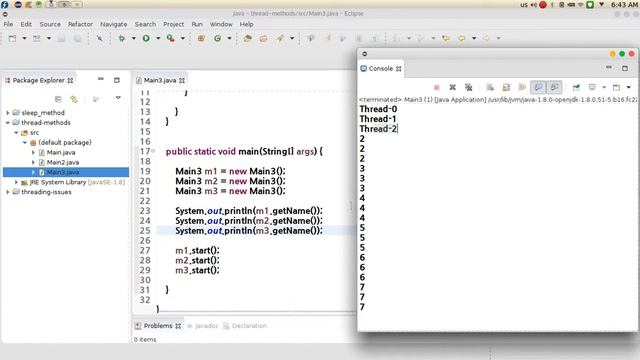Click the Skip All Breakpoints icon
Screen dimensions: 640x360
(99, 38)
